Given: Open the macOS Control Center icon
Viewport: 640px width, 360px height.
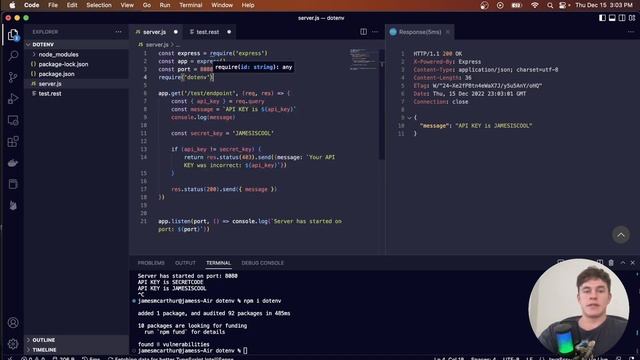Looking at the screenshot, I should 564,5.
